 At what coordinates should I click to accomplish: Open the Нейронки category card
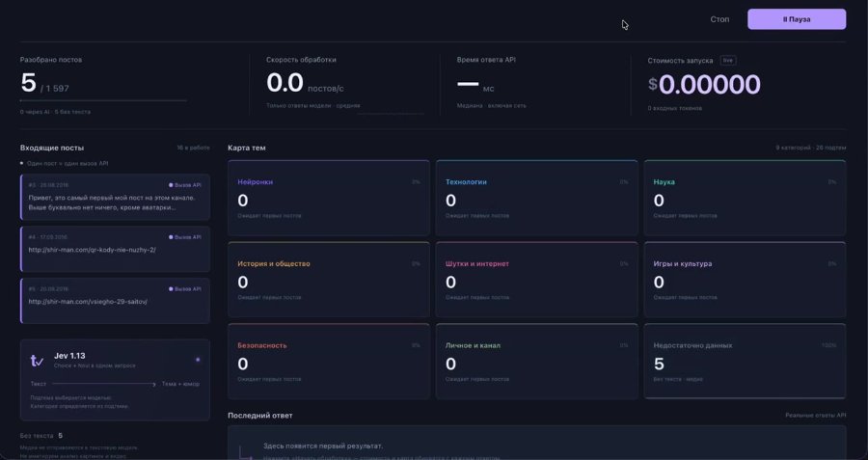(x=329, y=198)
